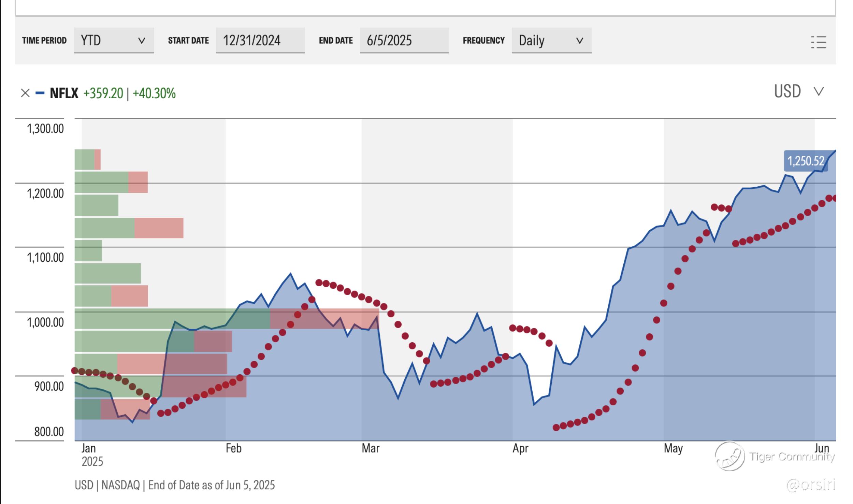Screen dimensions: 853x504
Task: Open the USD currency selector
Action: point(787,91)
